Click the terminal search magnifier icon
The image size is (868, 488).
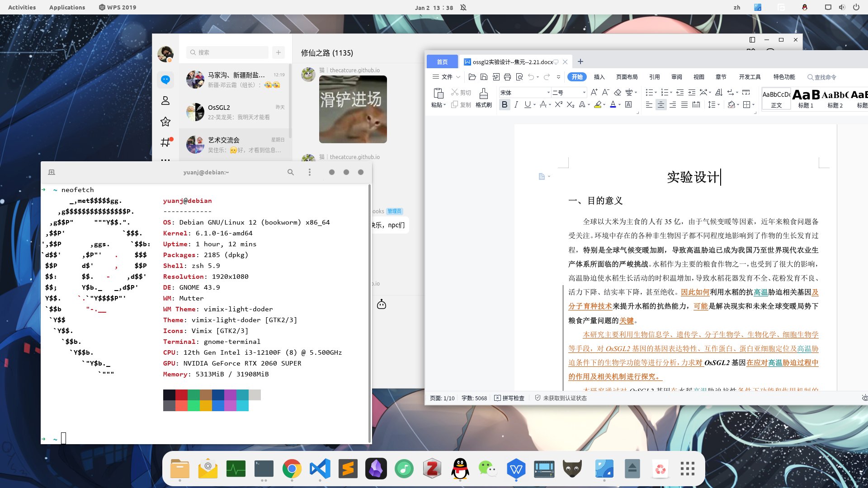[291, 172]
